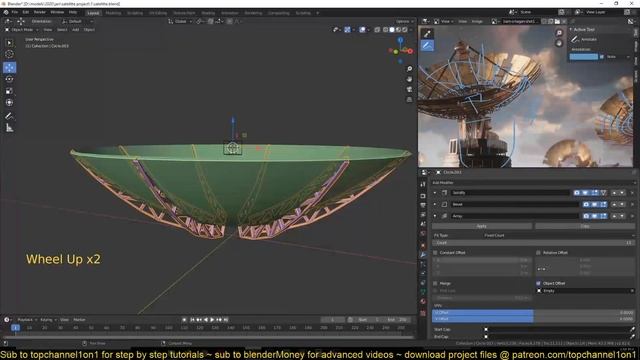The width and height of the screenshot is (640, 360).
Task: Open the File menu
Action: point(15,12)
